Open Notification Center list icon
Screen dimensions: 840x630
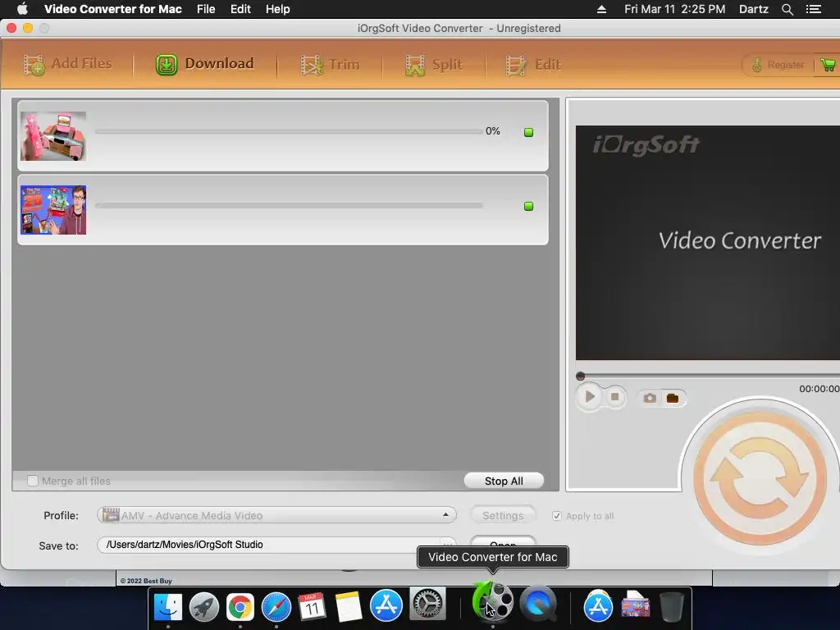tap(813, 9)
